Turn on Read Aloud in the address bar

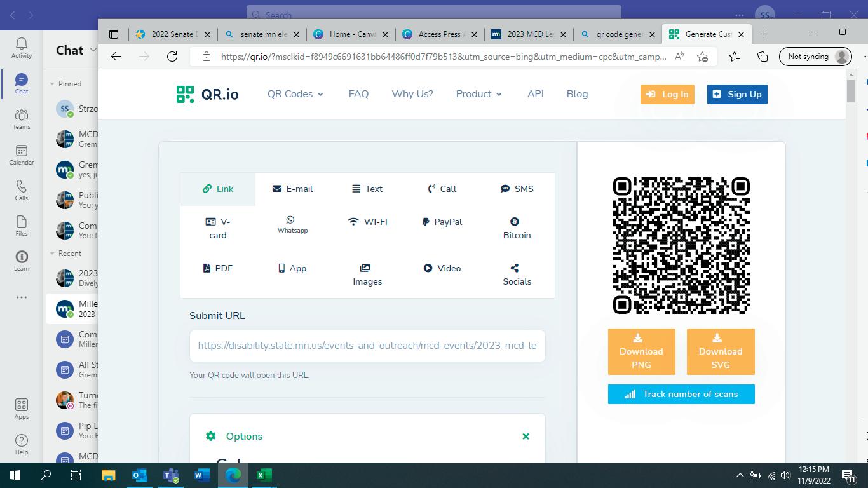pyautogui.click(x=679, y=57)
